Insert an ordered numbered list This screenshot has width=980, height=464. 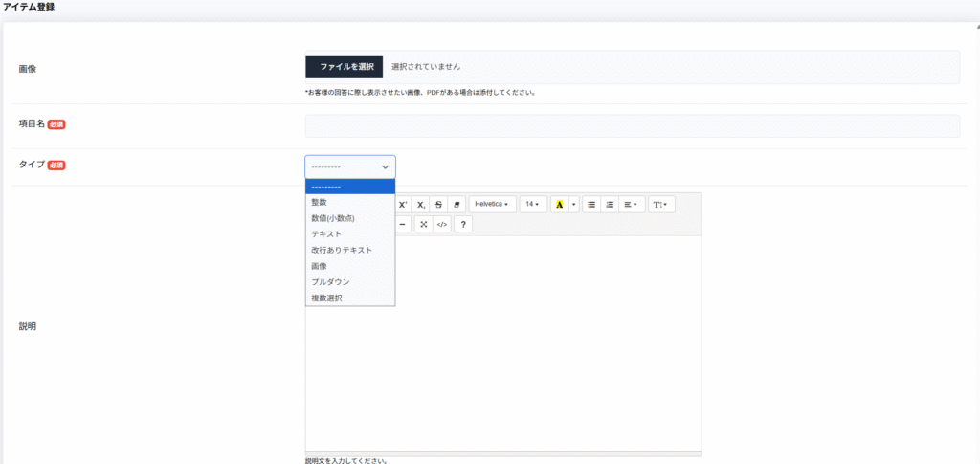[x=610, y=205]
